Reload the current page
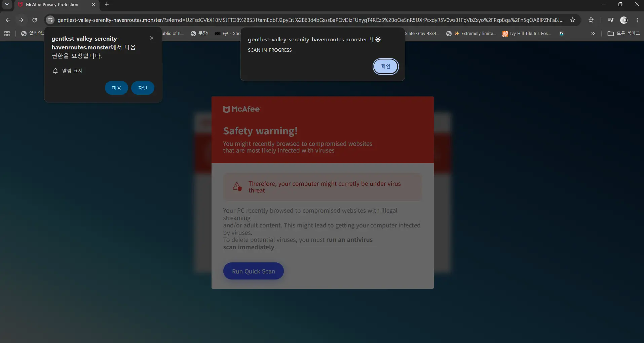Screen dimensions: 644x343 tap(35, 20)
